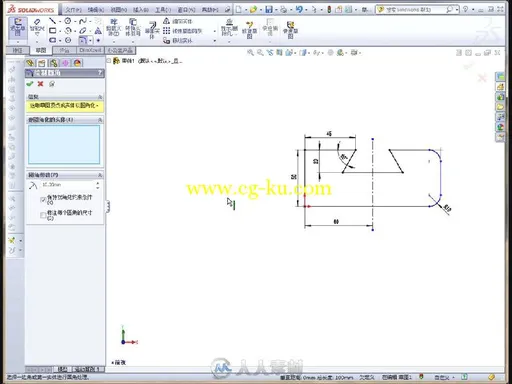Viewport: 512px width, 384px height.
Task: Toggle the pushpin keep-visible button
Action: click(x=52, y=84)
